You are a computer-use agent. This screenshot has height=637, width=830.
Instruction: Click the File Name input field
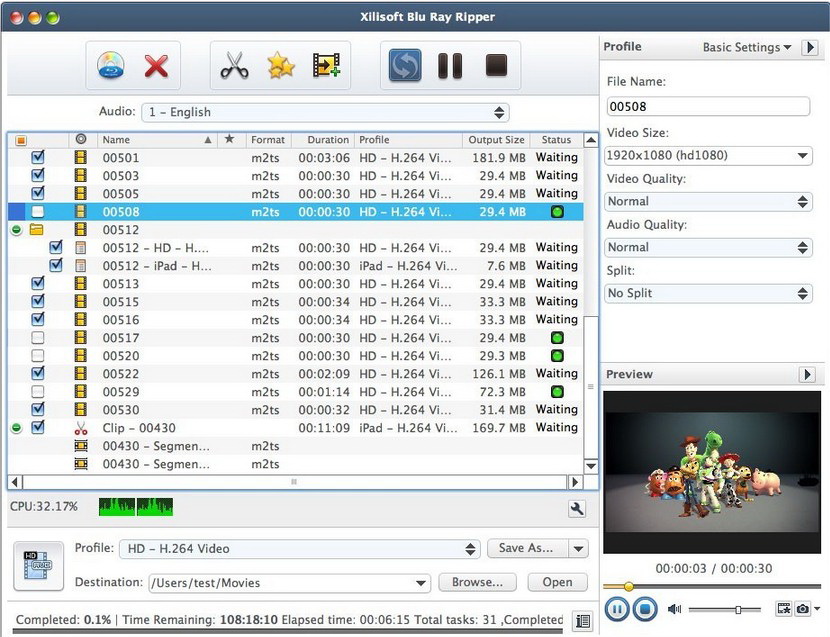click(708, 106)
